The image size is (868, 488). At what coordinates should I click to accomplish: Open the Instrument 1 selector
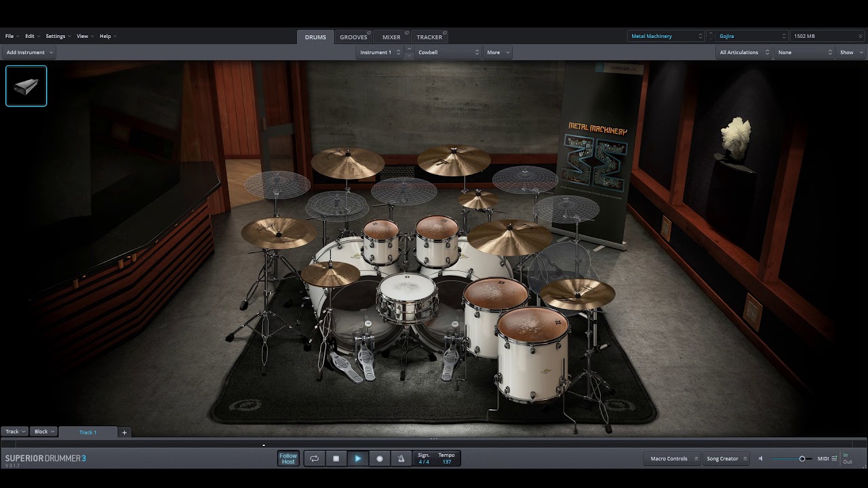379,52
